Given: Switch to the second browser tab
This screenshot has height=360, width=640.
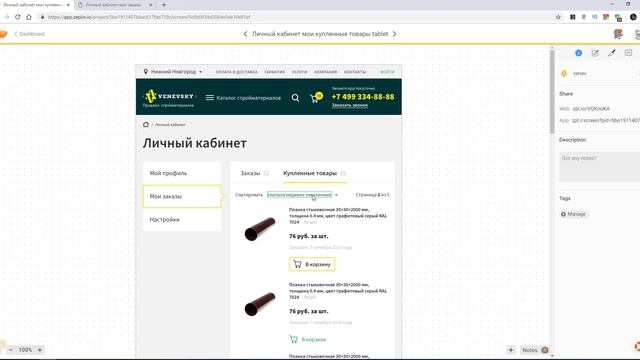Looking at the screenshot, I should [x=113, y=5].
